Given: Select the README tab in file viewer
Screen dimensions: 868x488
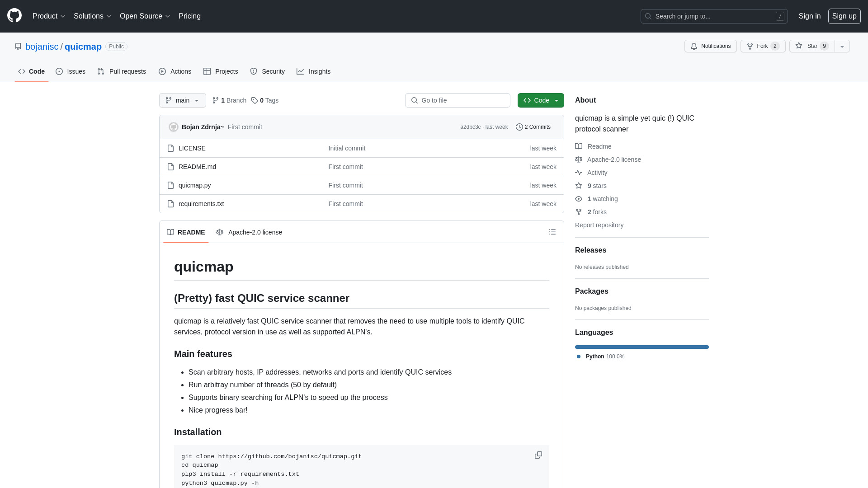Looking at the screenshot, I should tap(186, 232).
